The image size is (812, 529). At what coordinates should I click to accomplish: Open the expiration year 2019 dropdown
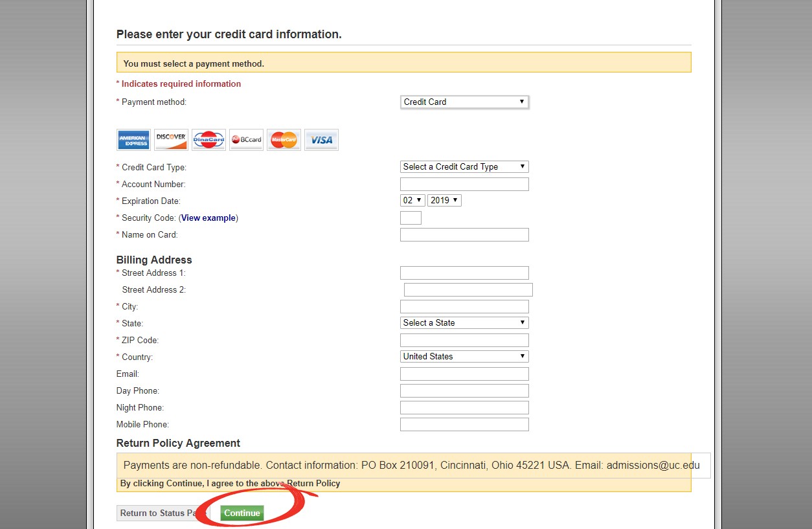[444, 200]
